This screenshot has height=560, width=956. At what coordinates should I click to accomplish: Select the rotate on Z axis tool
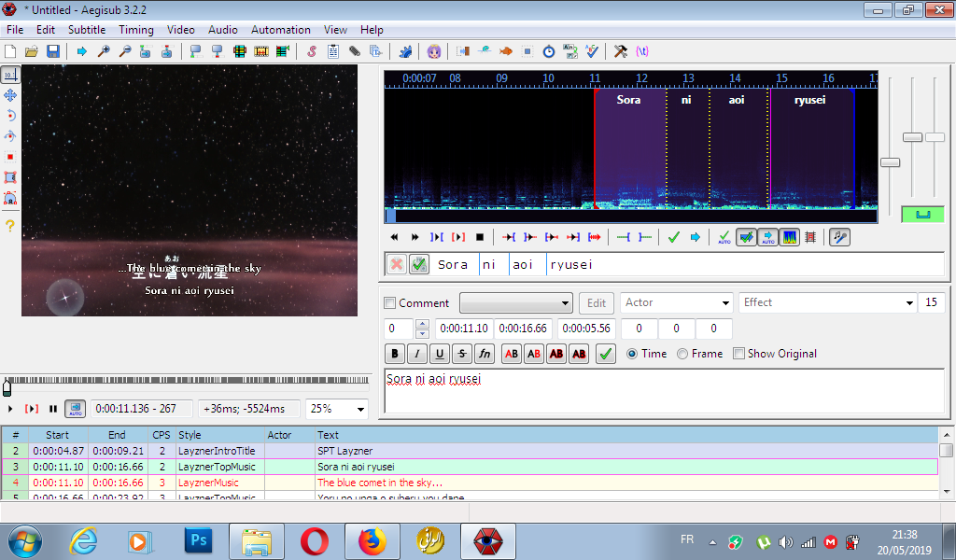tap(10, 116)
